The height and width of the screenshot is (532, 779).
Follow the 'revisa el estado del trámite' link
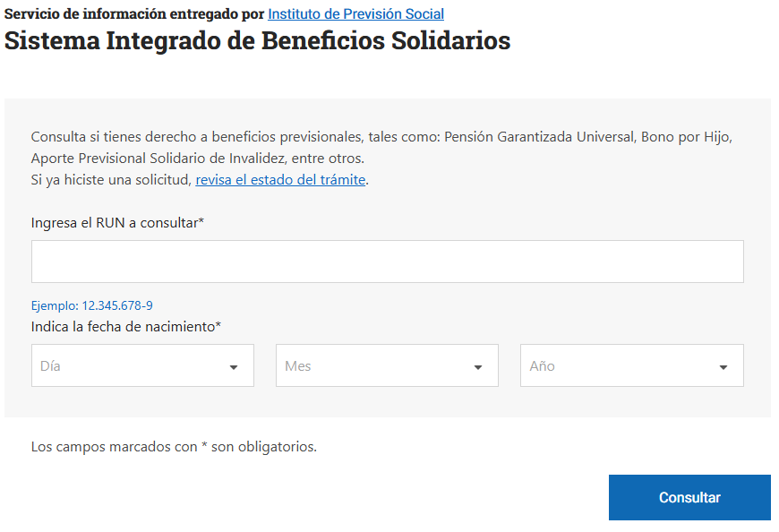[280, 180]
